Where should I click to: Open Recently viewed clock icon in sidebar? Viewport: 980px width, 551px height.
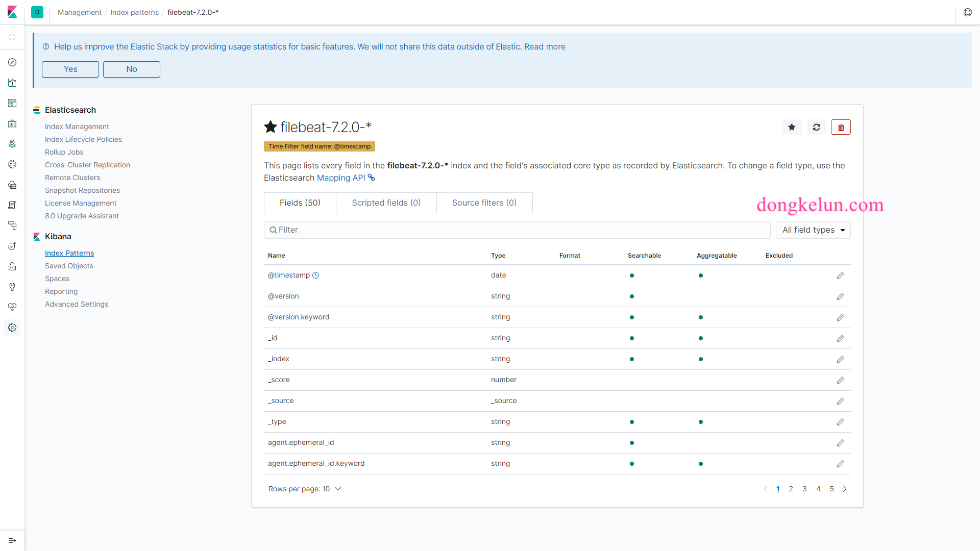point(12,37)
